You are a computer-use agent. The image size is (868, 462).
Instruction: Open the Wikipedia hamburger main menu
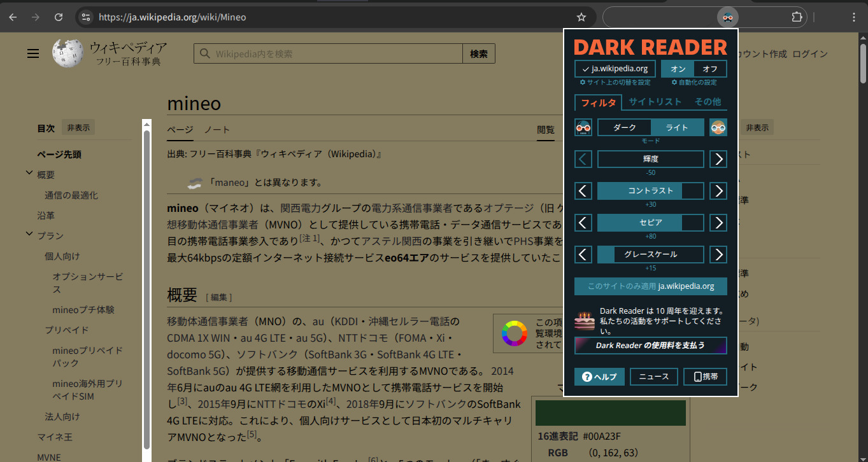[x=33, y=54]
